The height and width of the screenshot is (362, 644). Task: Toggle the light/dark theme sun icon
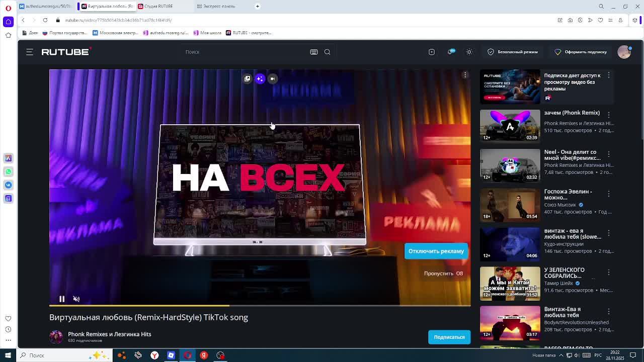point(469,52)
